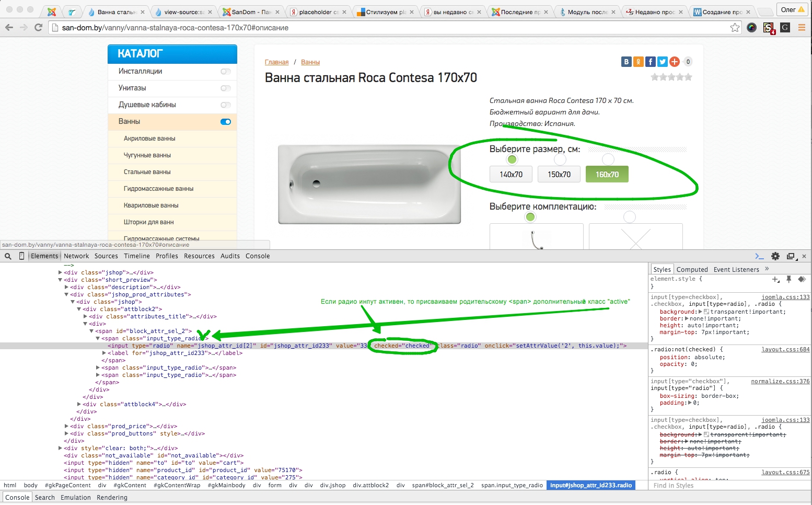This screenshot has width=812, height=505.
Task: Click the browser back arrow
Action: pos(9,27)
